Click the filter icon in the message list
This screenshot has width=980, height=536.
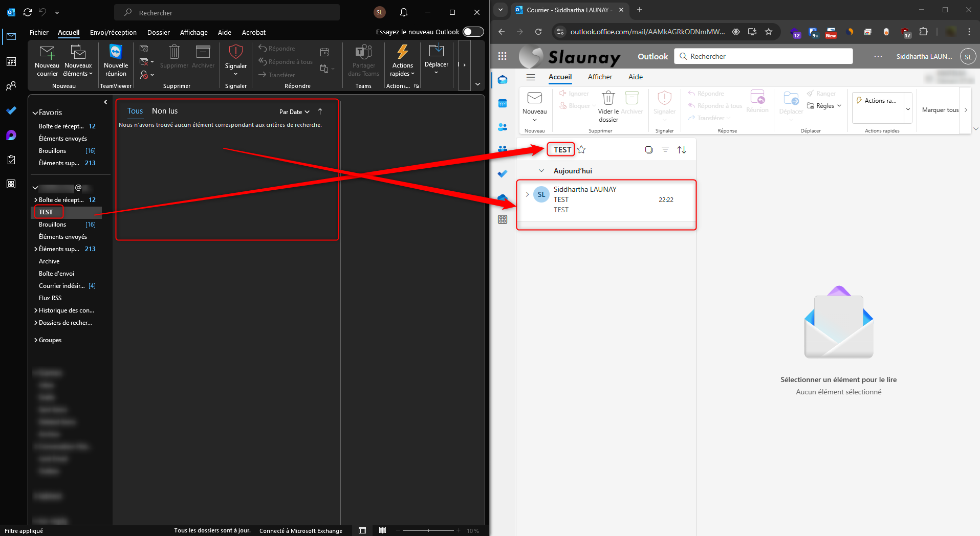[665, 149]
